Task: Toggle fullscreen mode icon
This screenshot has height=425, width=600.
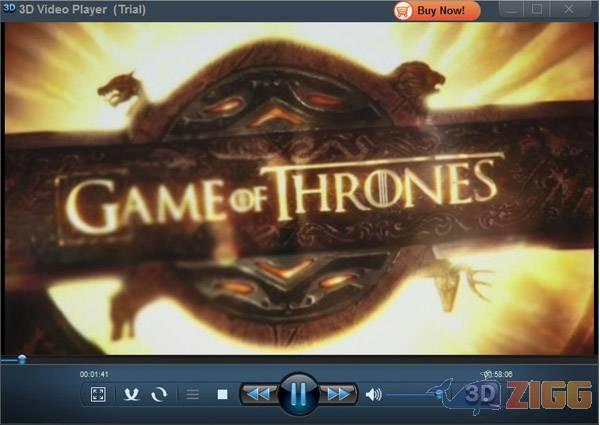Action: [98, 394]
